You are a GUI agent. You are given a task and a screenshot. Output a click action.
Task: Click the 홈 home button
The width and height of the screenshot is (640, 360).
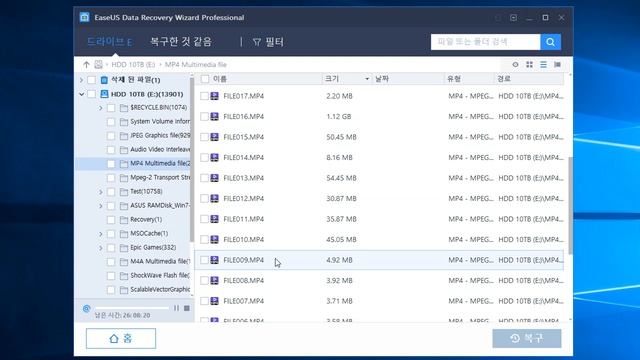[121, 338]
